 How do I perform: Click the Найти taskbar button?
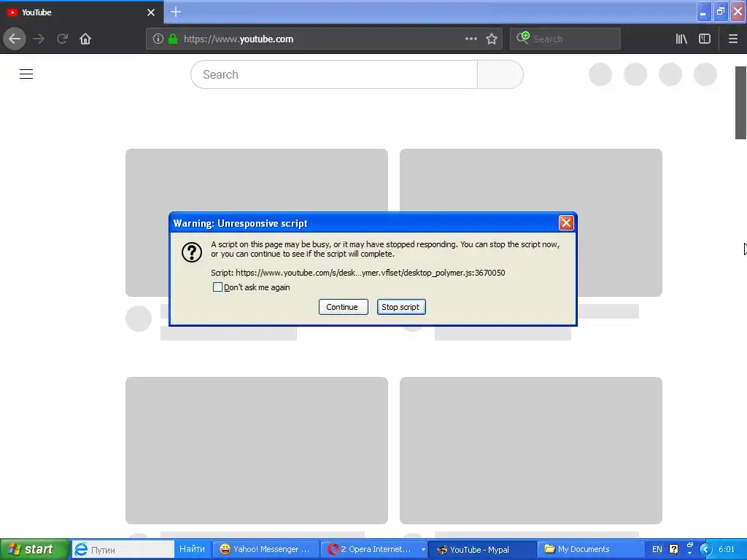point(192,549)
